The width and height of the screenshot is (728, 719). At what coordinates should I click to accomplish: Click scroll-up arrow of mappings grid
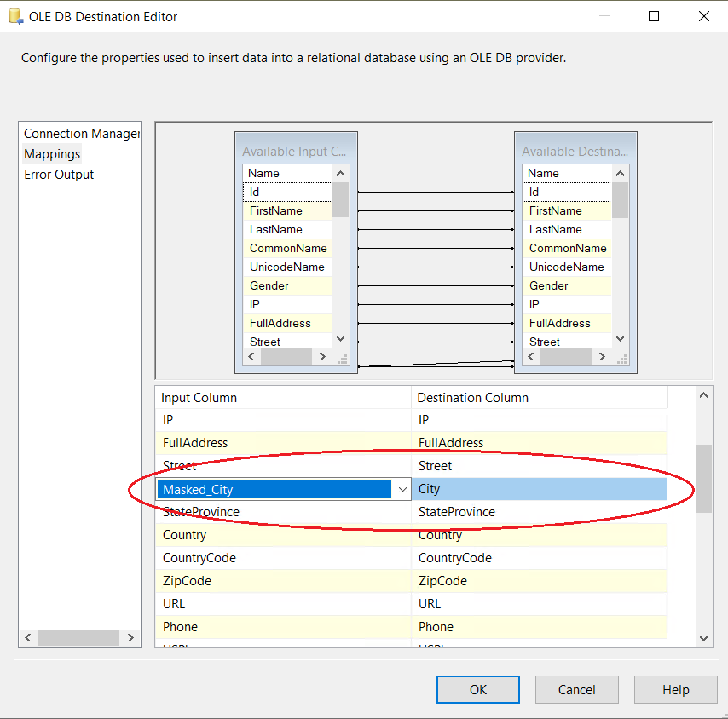pos(703,395)
